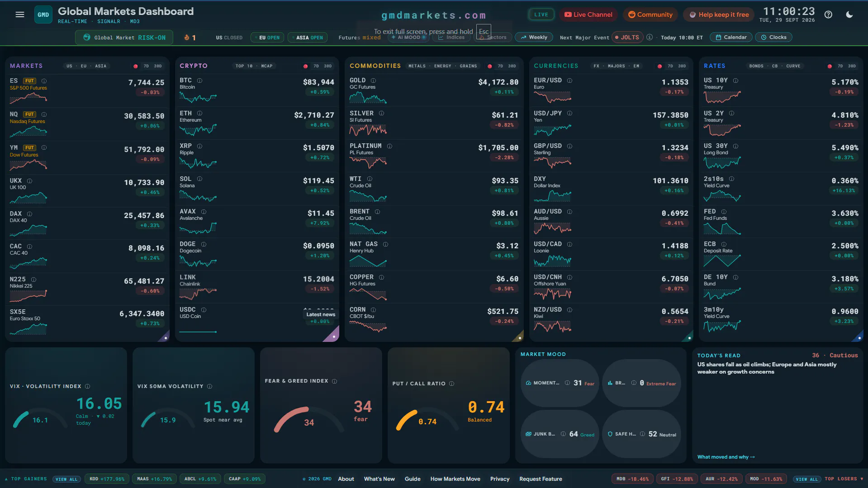Open What moved and why link

[x=726, y=457]
